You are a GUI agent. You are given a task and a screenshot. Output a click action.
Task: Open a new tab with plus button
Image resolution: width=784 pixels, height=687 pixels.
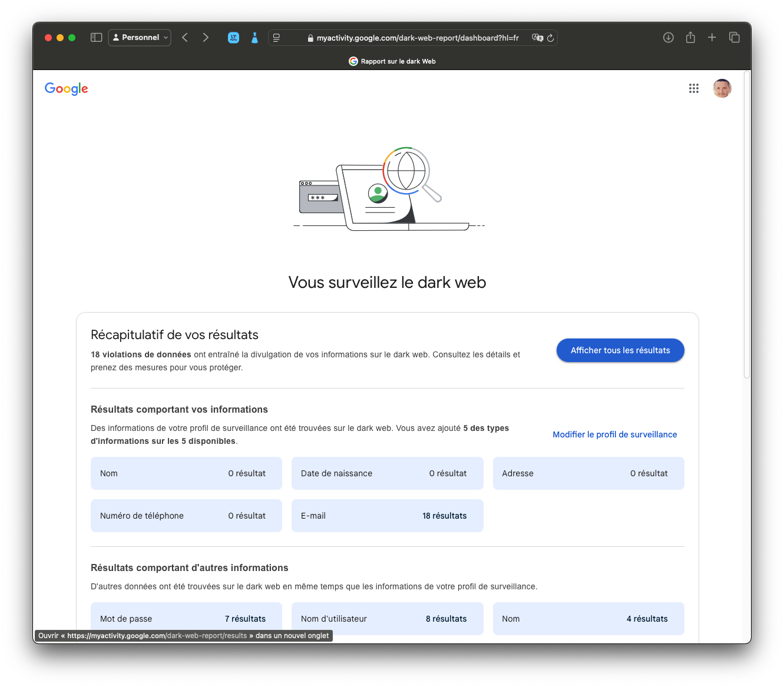(x=712, y=38)
